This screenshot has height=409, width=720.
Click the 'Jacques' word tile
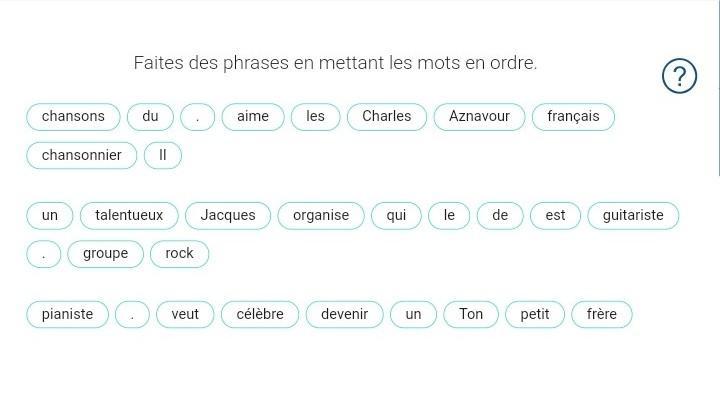click(x=228, y=215)
